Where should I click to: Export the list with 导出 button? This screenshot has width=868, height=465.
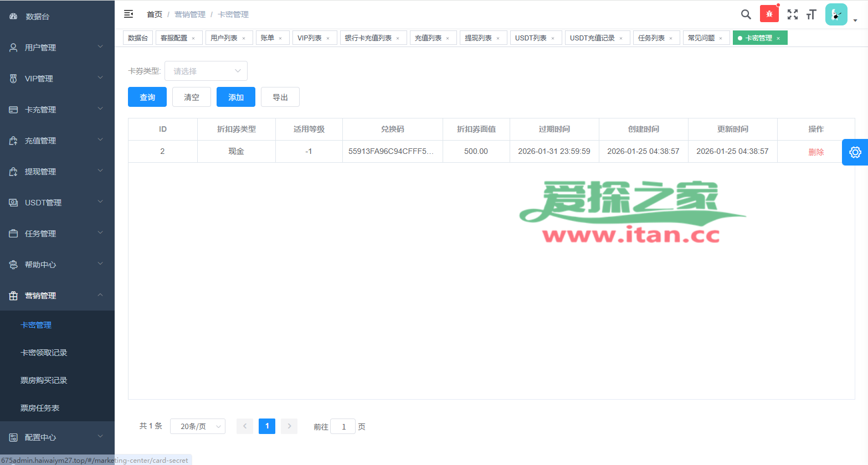[280, 97]
